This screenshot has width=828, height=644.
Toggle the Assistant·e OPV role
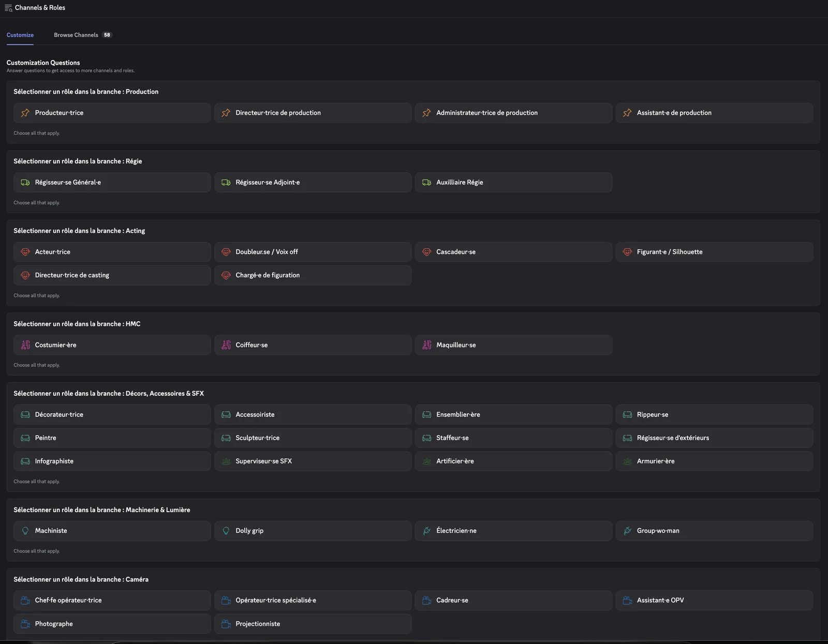pyautogui.click(x=714, y=601)
